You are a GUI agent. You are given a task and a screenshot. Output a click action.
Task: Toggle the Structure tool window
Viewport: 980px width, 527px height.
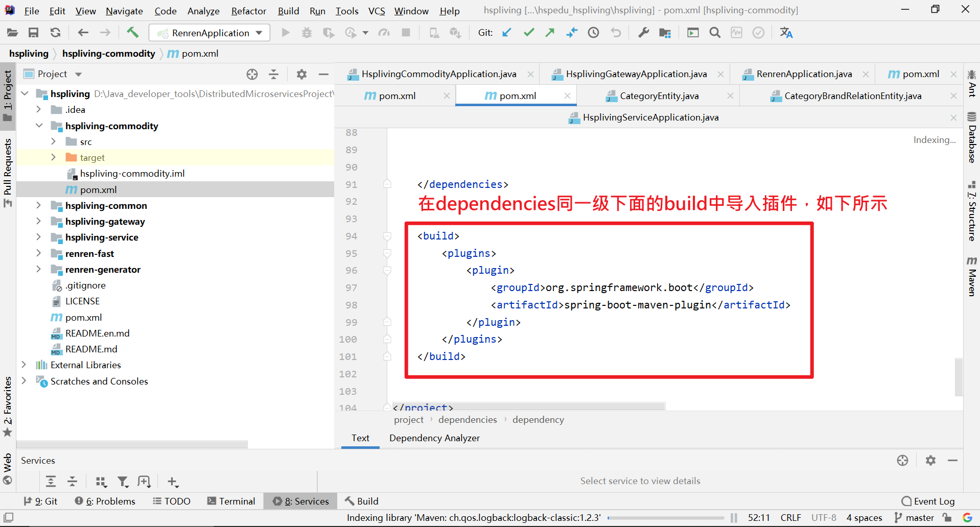point(972,210)
